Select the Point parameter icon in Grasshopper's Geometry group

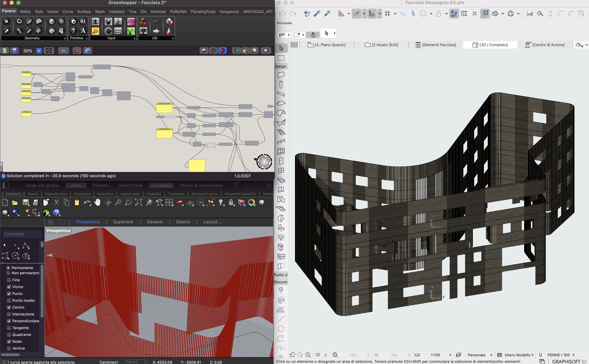click(7, 22)
